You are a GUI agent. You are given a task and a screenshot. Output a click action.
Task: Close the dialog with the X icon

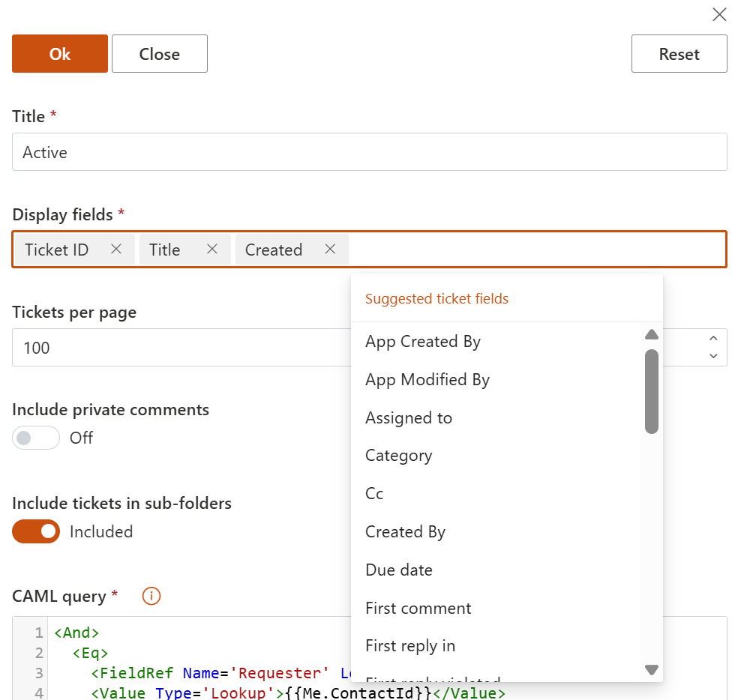[719, 15]
